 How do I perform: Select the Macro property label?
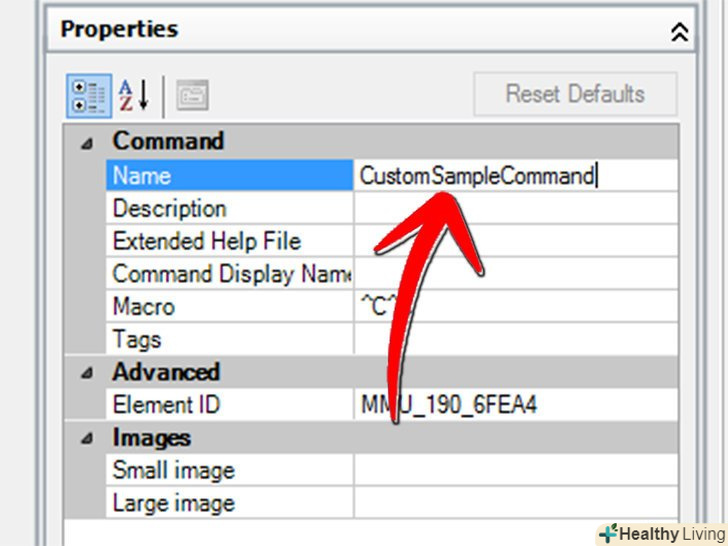tap(144, 307)
